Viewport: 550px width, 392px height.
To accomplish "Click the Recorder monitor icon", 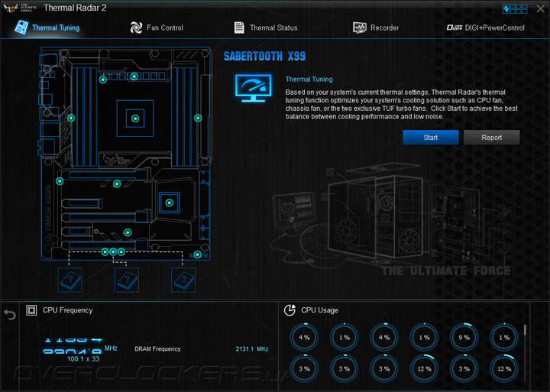I will 360,28.
